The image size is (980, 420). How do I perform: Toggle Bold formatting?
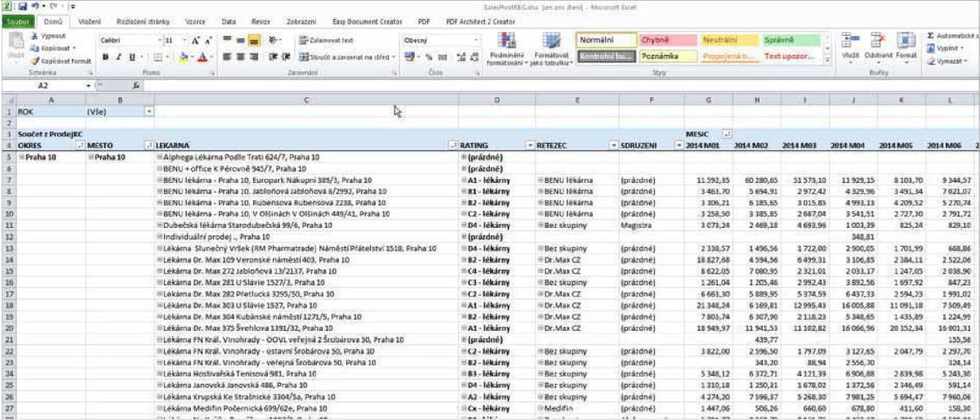click(105, 58)
